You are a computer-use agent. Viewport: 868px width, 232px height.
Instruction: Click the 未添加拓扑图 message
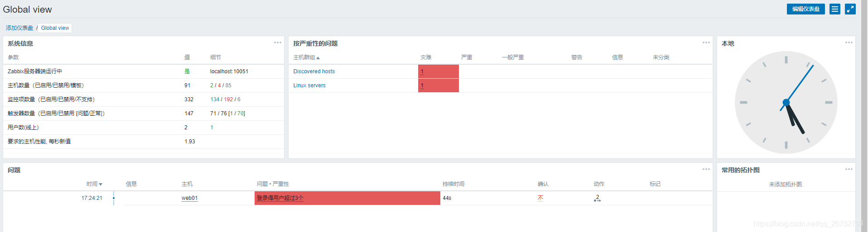tap(786, 185)
